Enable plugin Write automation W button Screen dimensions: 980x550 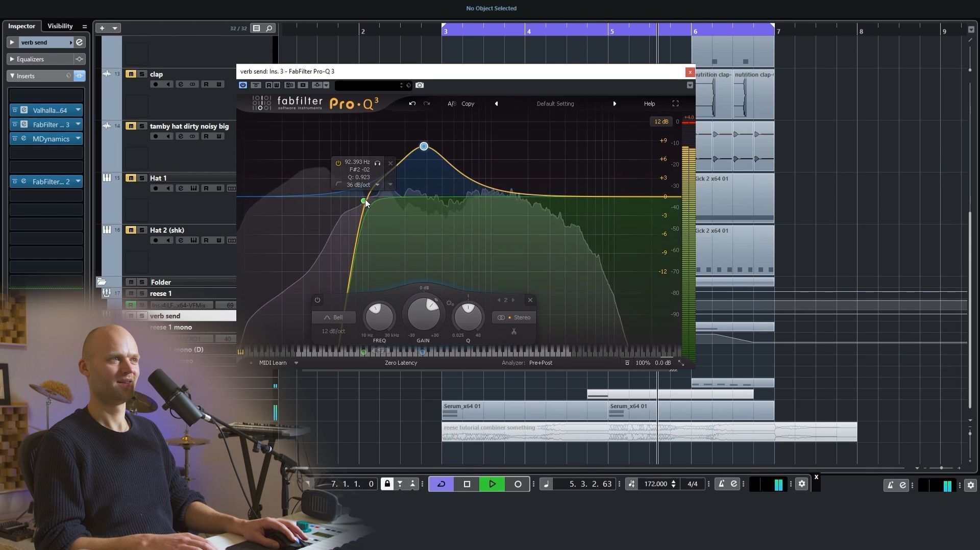click(x=276, y=85)
